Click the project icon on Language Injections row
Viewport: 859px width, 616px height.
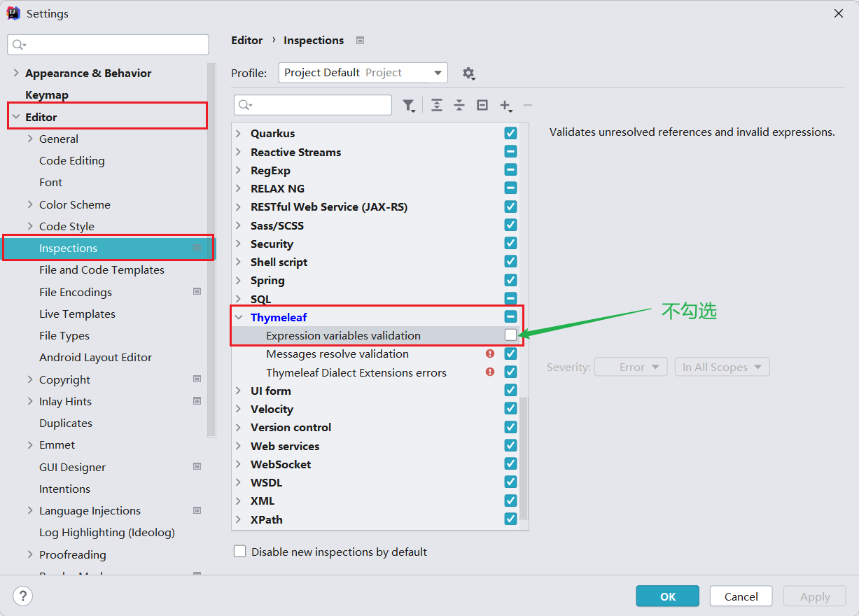[x=197, y=510]
